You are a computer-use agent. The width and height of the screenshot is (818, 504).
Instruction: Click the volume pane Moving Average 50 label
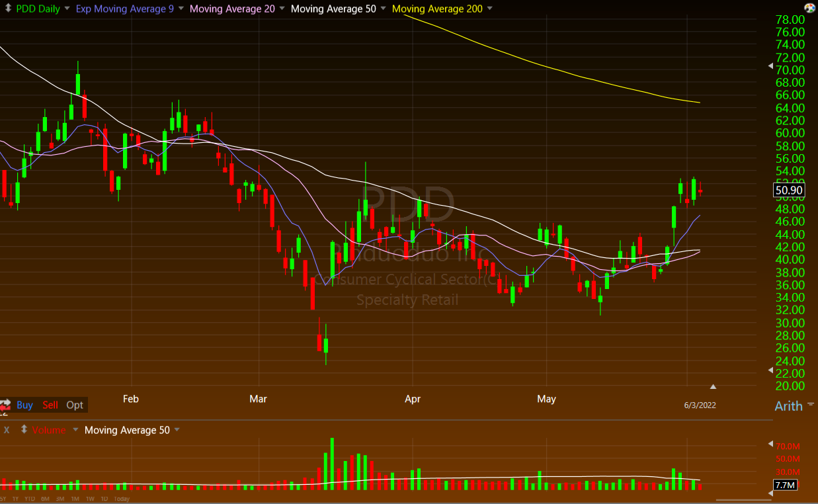127,430
